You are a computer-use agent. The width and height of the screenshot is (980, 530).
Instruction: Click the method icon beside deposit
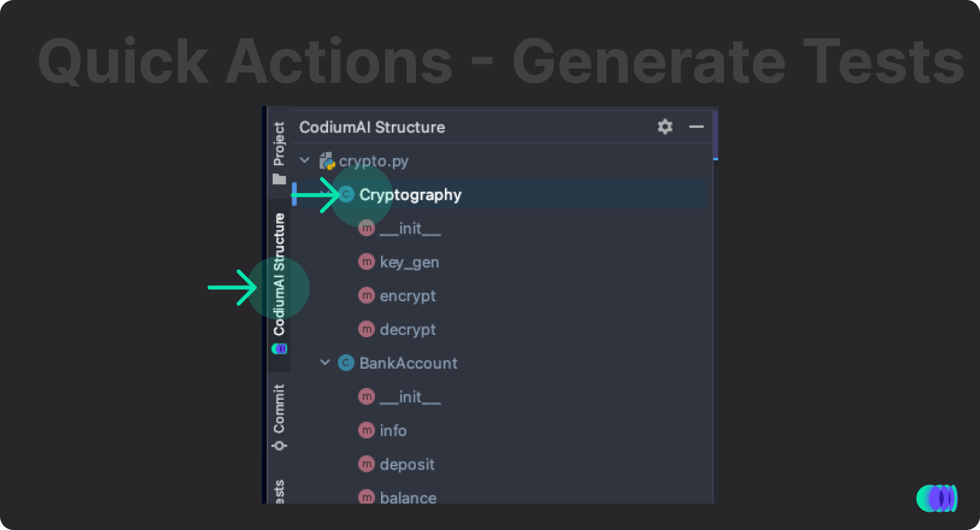[366, 464]
